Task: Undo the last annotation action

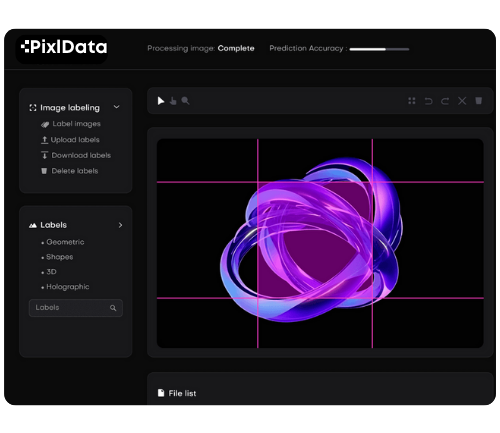Action: [x=428, y=101]
